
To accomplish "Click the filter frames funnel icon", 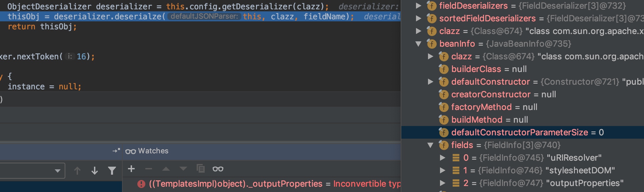I will [112, 171].
